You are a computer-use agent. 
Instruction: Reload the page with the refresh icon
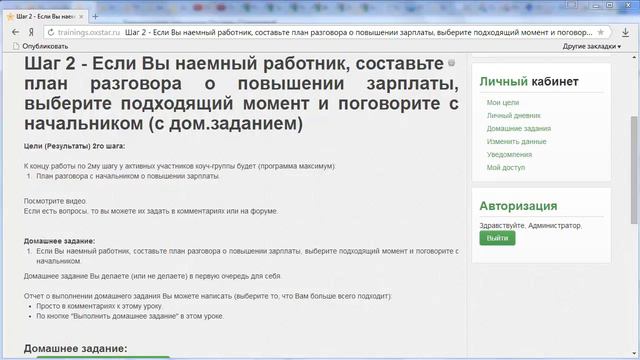click(51, 32)
